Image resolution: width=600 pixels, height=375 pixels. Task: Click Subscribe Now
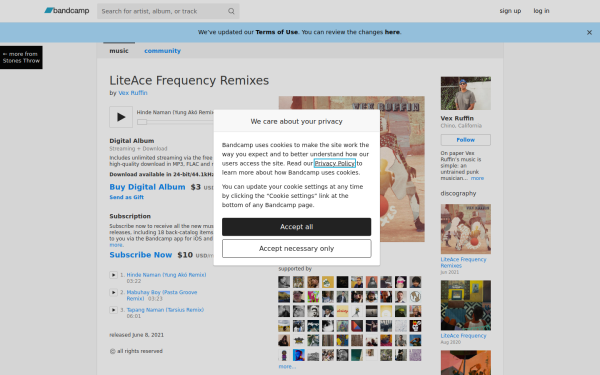[x=141, y=255]
